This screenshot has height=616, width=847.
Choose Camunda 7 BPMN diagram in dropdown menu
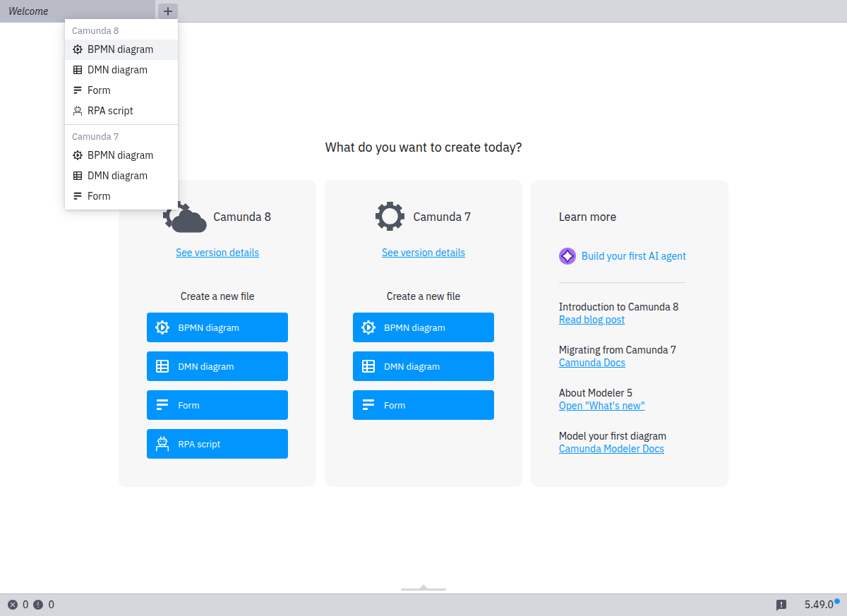(x=121, y=155)
